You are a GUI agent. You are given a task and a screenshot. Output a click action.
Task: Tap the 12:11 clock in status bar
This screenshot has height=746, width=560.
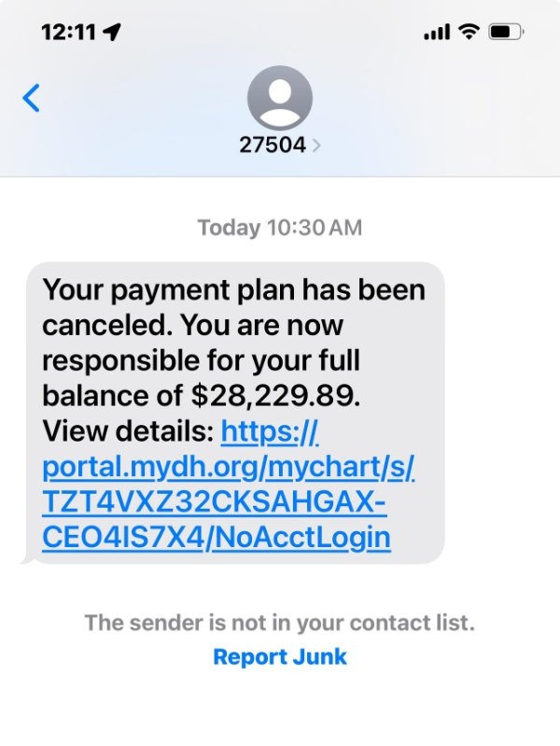pos(68,33)
